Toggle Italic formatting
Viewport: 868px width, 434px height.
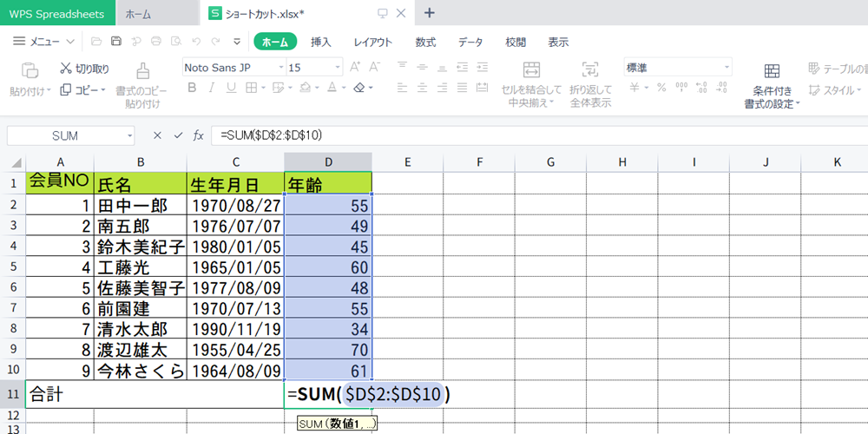pos(211,88)
